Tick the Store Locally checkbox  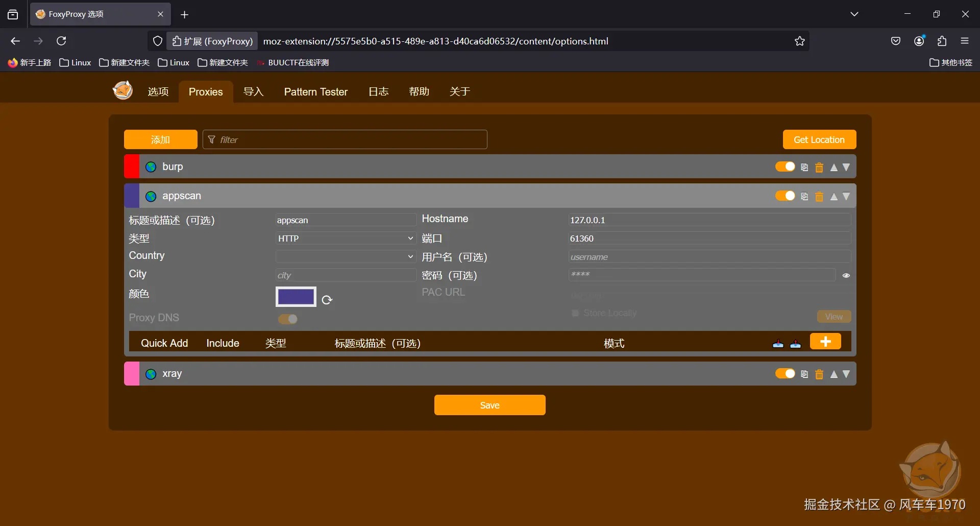[x=575, y=313]
